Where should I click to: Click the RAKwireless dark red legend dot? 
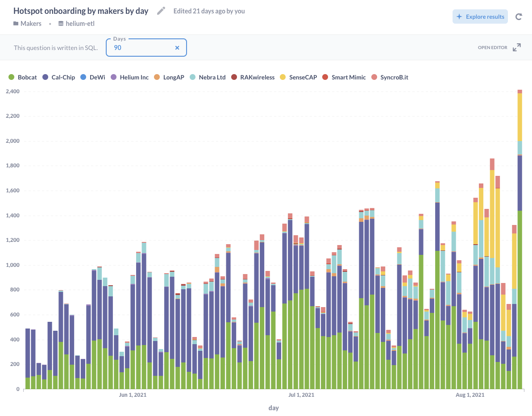(234, 77)
